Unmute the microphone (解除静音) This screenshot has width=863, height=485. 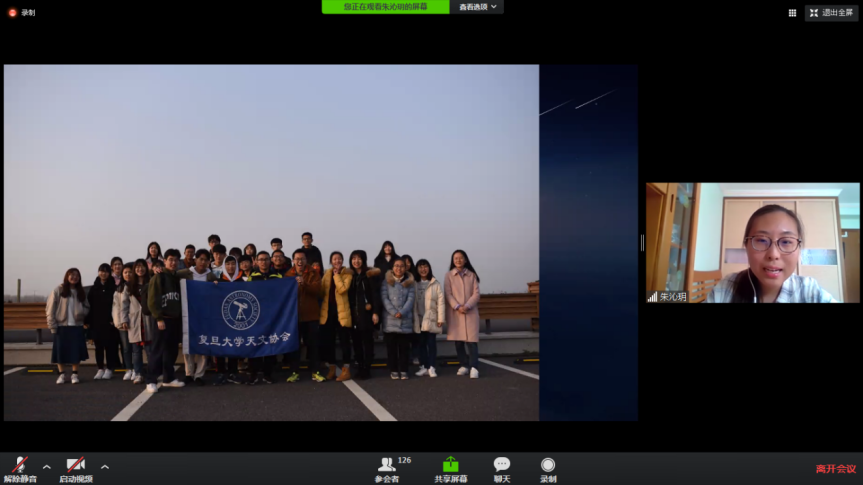point(19,468)
